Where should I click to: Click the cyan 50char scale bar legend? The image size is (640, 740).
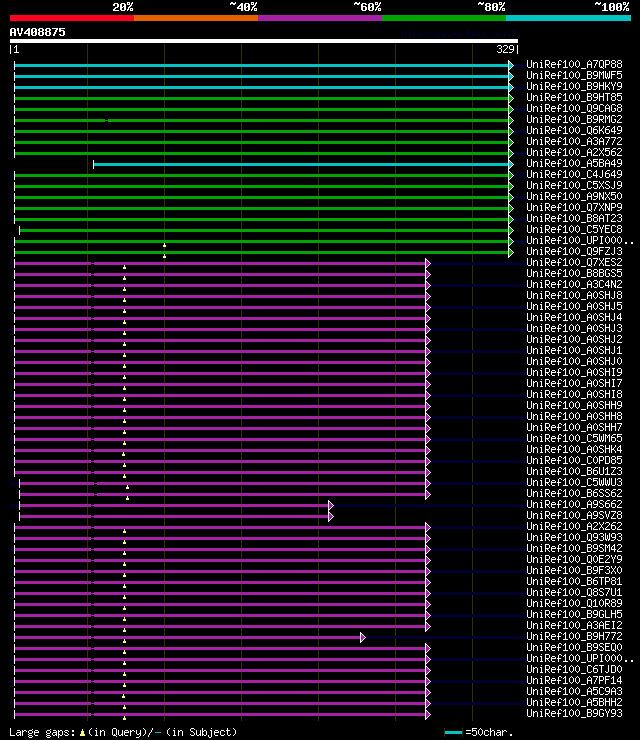tap(453, 732)
